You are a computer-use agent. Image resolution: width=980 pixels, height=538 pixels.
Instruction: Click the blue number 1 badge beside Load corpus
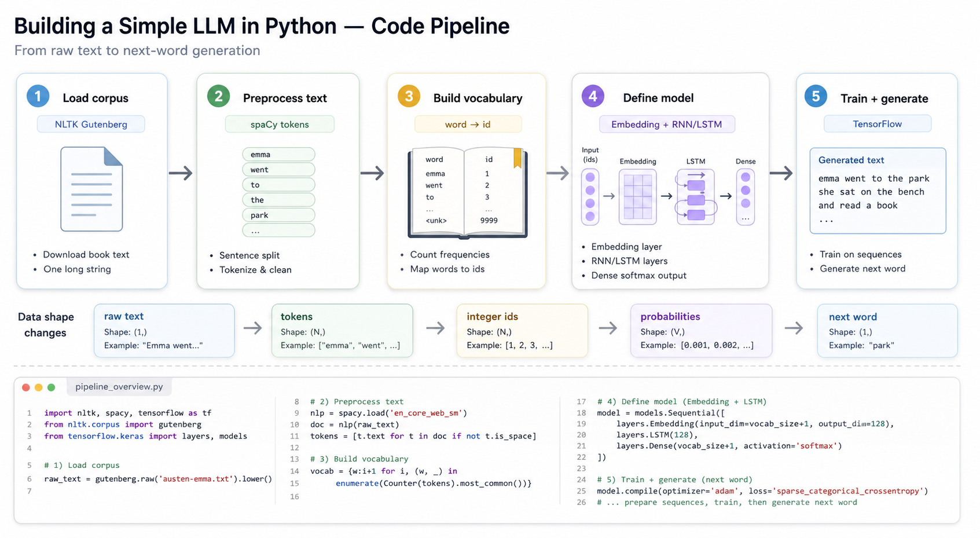(38, 96)
